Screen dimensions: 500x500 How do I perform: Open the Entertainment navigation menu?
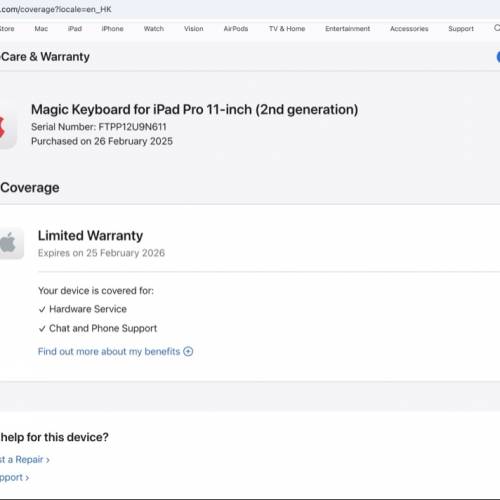347,29
